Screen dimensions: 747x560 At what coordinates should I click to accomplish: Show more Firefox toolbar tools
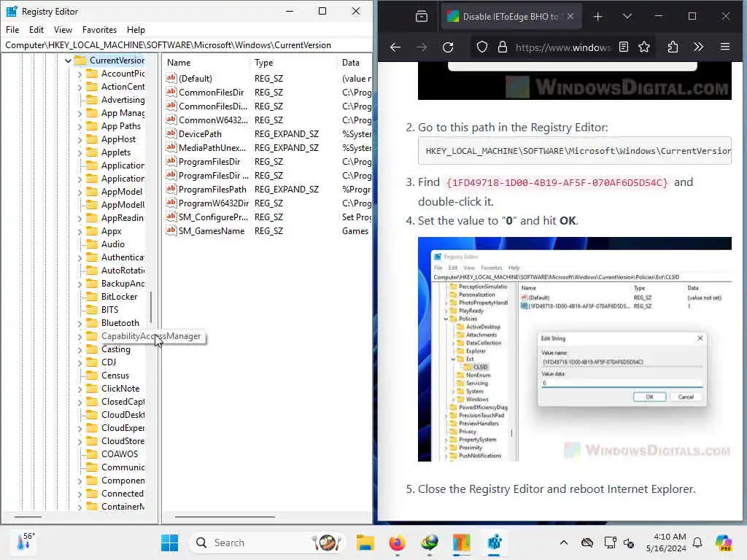[698, 47]
